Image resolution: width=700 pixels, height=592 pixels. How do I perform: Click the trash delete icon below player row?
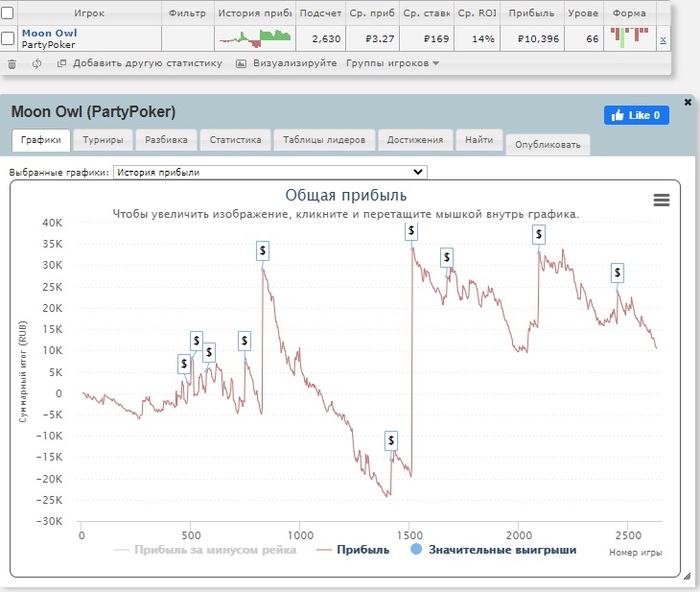12,64
